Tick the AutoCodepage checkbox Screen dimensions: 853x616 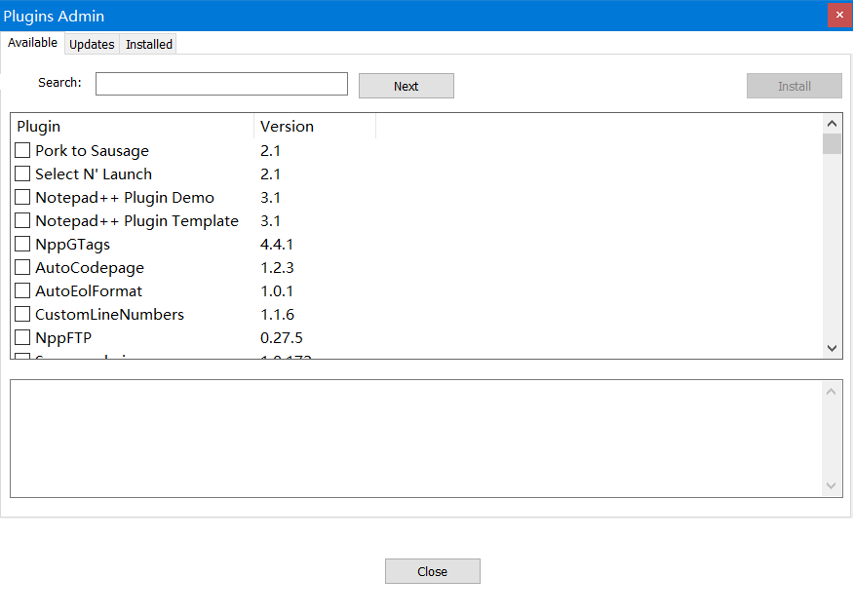(22, 267)
